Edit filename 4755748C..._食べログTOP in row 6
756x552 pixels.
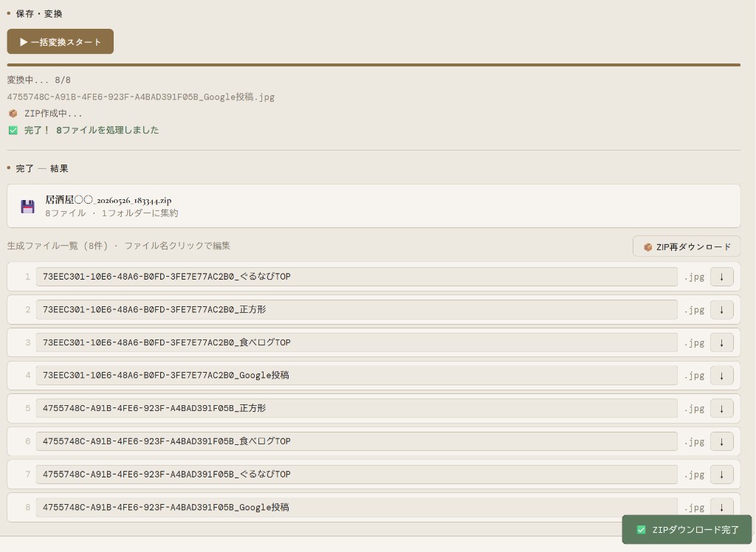tap(357, 441)
